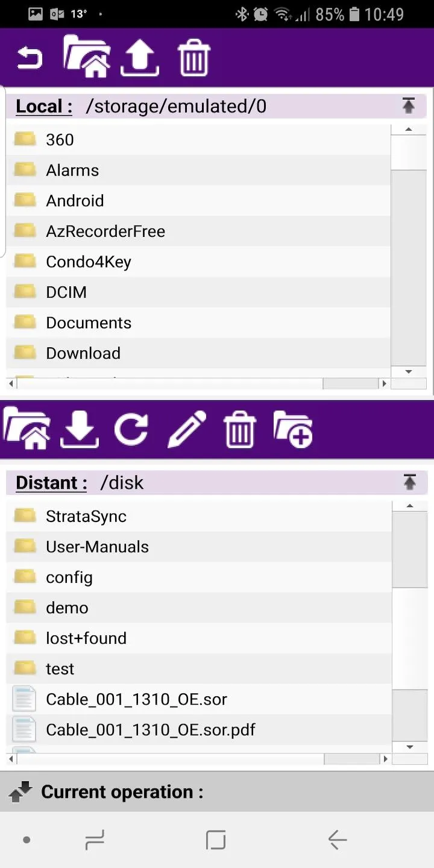Open the 360 folder
This screenshot has width=434, height=868.
(198, 140)
